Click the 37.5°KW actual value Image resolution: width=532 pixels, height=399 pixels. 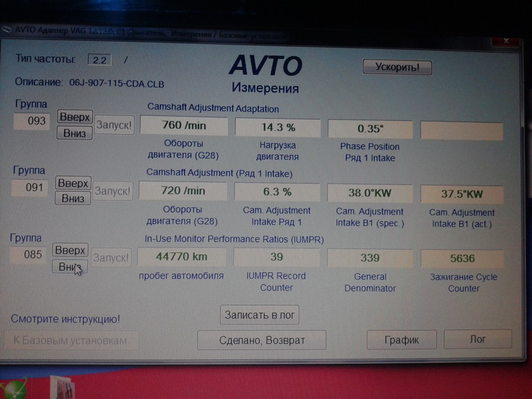462,194
